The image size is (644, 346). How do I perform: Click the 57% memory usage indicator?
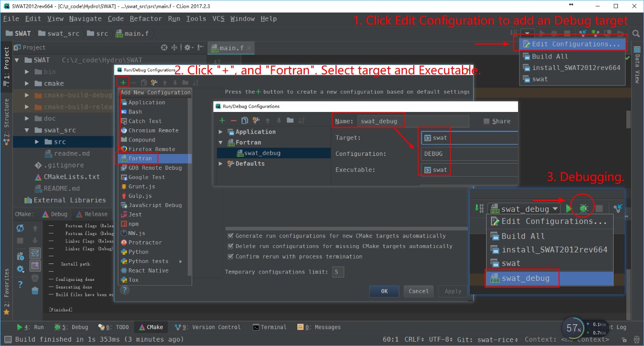(573, 328)
